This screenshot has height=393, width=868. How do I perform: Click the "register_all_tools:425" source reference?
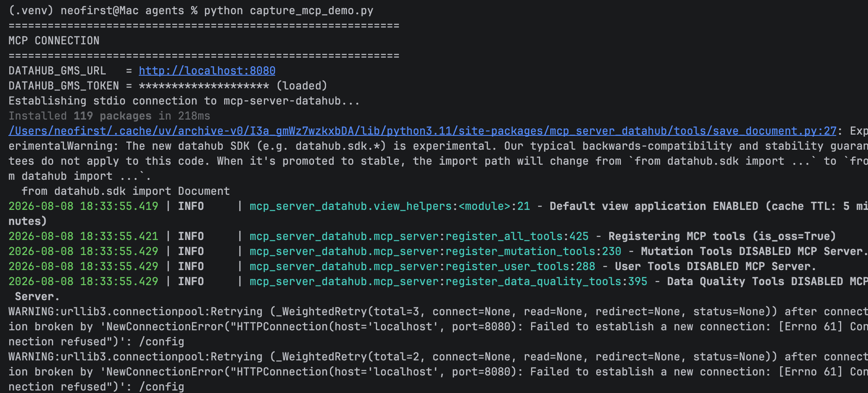pyautogui.click(x=517, y=236)
